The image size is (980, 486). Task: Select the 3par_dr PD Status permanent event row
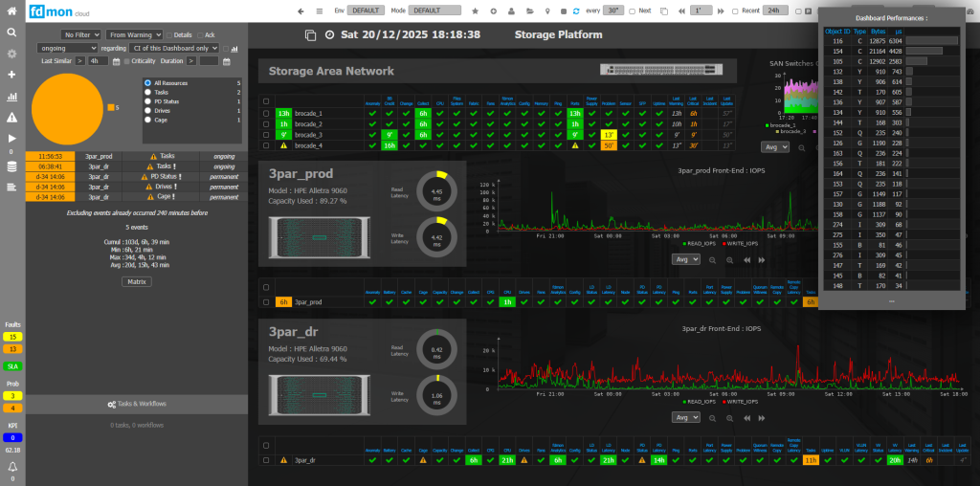click(136, 177)
